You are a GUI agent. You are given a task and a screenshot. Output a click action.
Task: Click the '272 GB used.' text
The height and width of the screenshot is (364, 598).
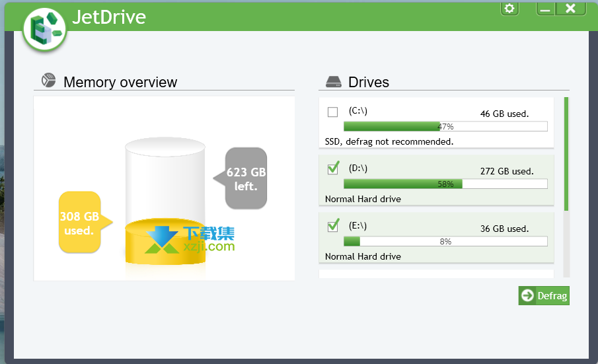506,172
